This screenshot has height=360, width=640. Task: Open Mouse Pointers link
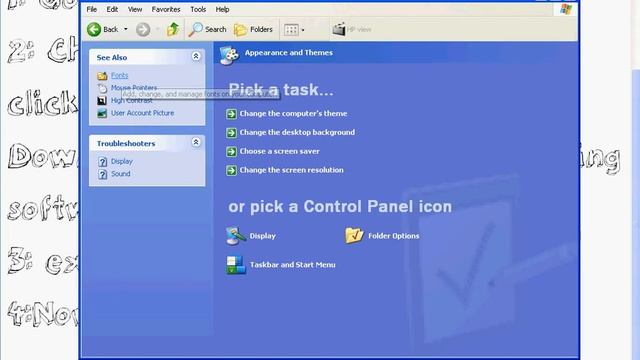[134, 87]
